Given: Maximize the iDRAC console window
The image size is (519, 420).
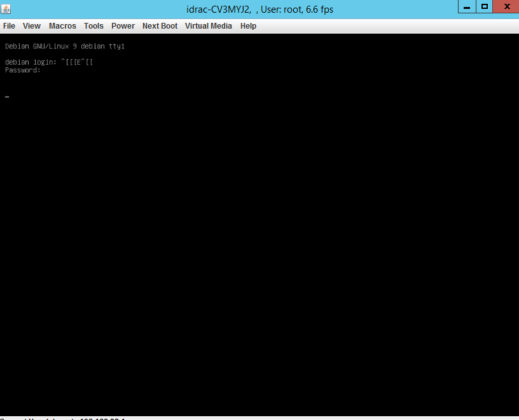Looking at the screenshot, I should (485, 6).
